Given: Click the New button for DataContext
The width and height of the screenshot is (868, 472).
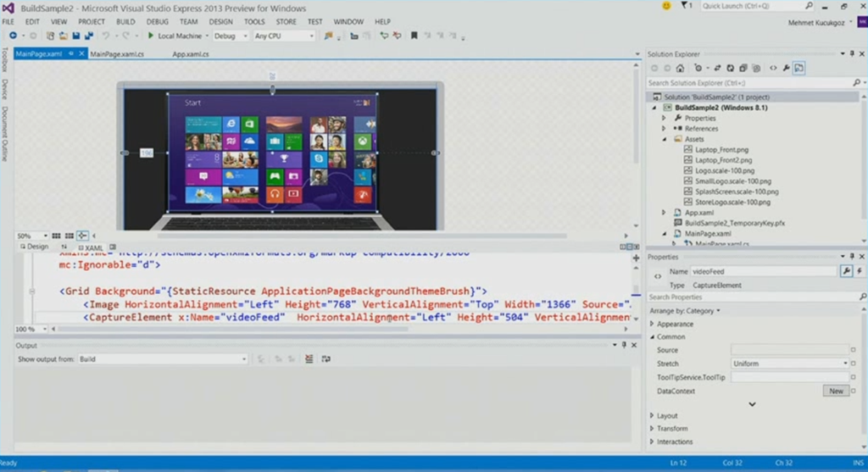Looking at the screenshot, I should (836, 391).
